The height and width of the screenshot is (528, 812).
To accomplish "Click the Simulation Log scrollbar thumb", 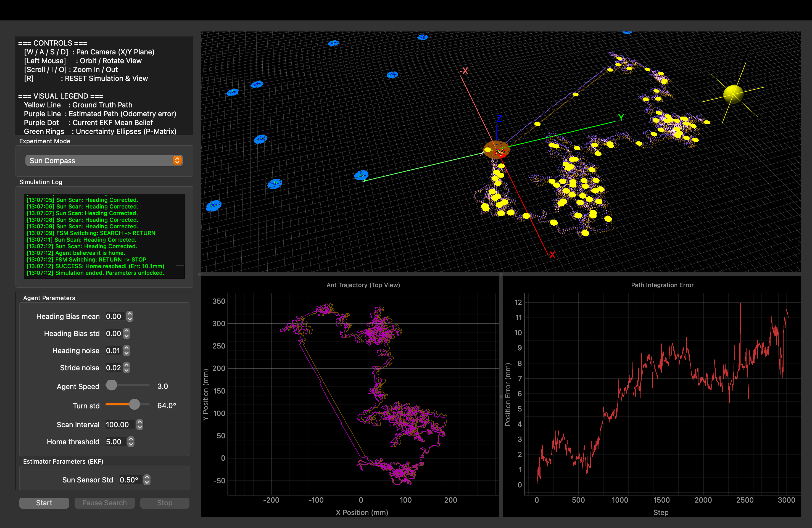I will [x=180, y=271].
